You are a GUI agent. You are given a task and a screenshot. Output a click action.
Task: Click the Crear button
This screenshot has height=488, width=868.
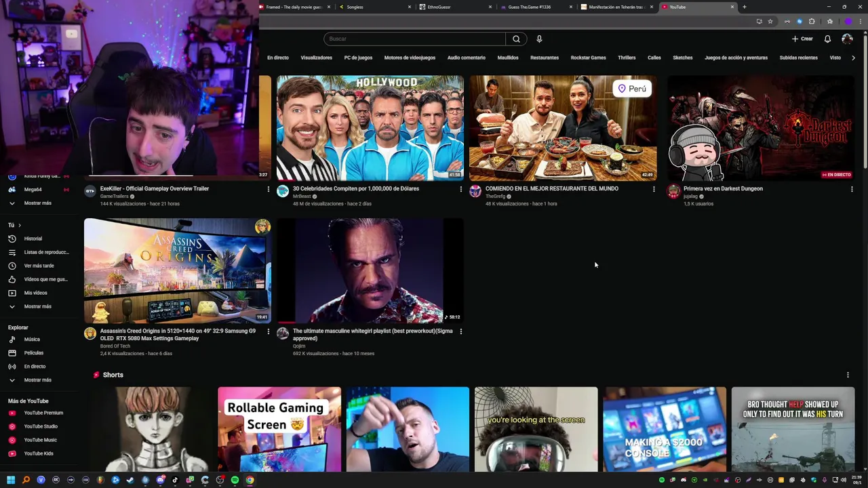(x=802, y=39)
